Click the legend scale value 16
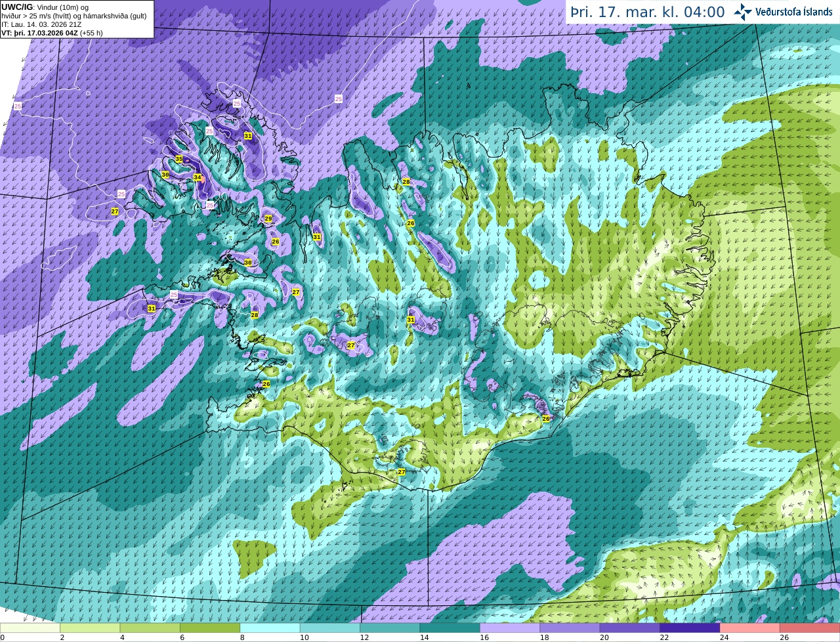This screenshot has height=642, width=840. (484, 637)
